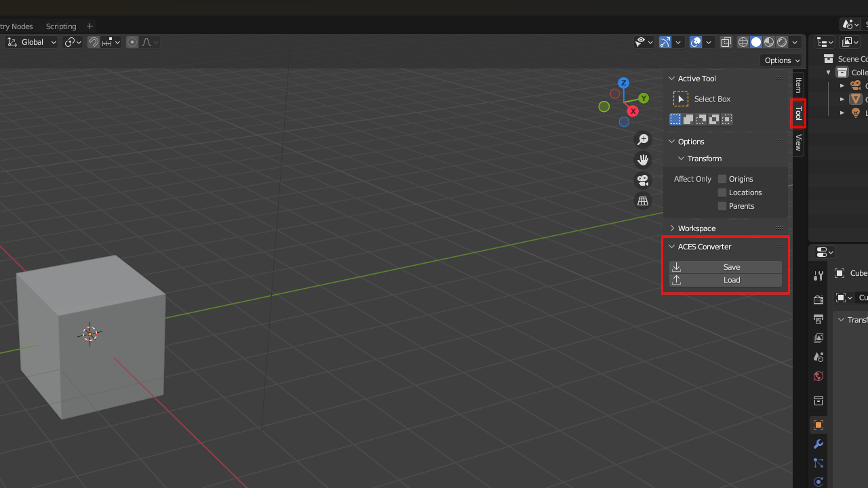Enable Affect Only Locations checkbox
Viewport: 868px width, 488px height.
point(722,192)
